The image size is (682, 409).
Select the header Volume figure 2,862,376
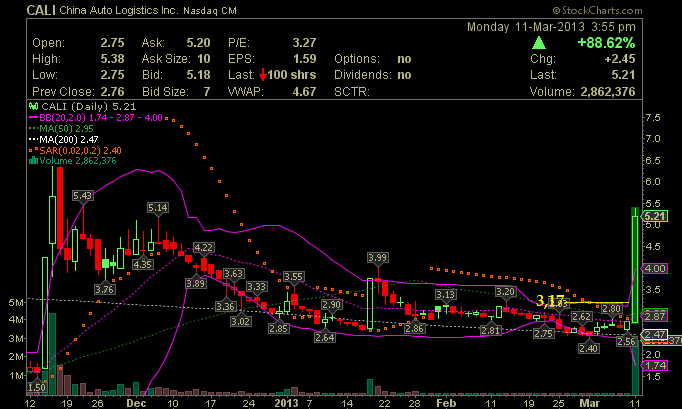click(x=608, y=92)
